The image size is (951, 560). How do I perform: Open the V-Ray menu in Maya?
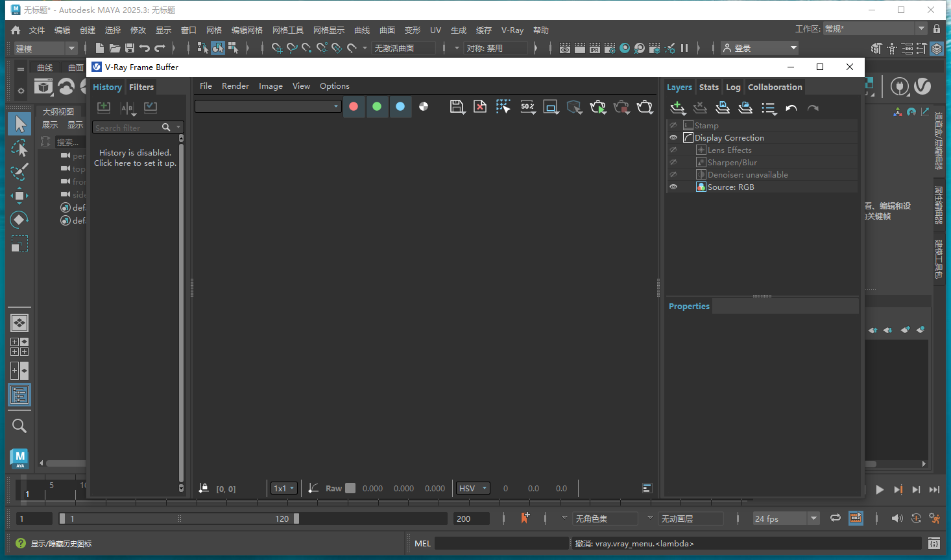pos(512,30)
